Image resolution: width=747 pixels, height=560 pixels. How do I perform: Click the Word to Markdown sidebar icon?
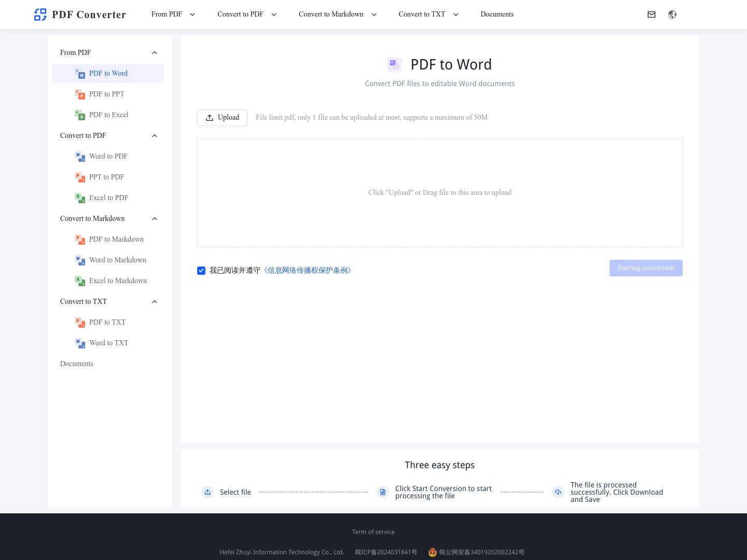coord(80,260)
